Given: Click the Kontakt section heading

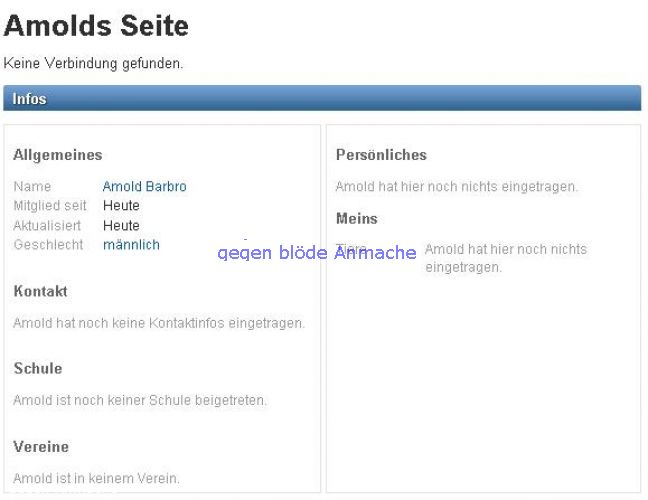Looking at the screenshot, I should tap(41, 291).
